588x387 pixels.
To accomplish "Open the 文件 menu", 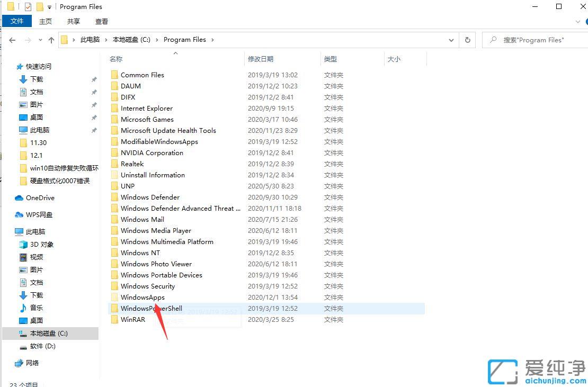I will pyautogui.click(x=17, y=21).
